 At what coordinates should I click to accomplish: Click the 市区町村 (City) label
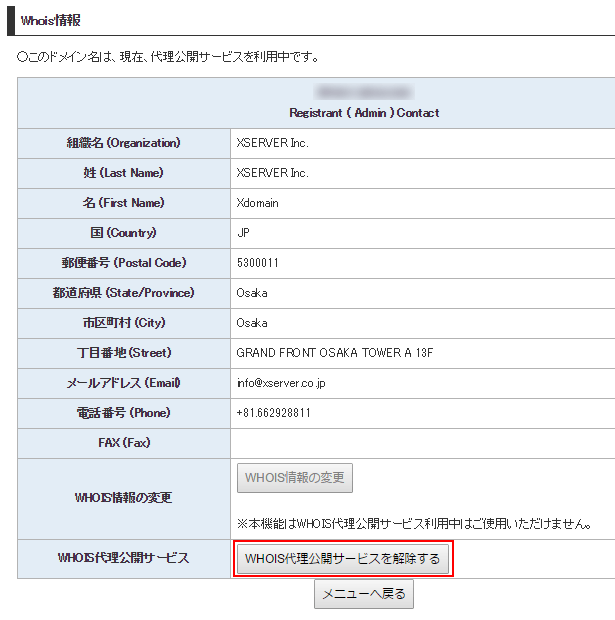tap(123, 323)
